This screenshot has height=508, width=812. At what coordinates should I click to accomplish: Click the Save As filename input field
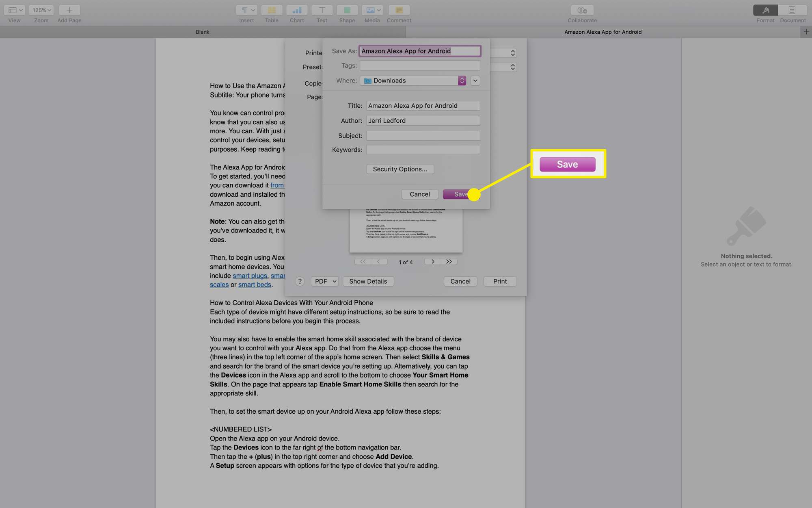coord(420,51)
